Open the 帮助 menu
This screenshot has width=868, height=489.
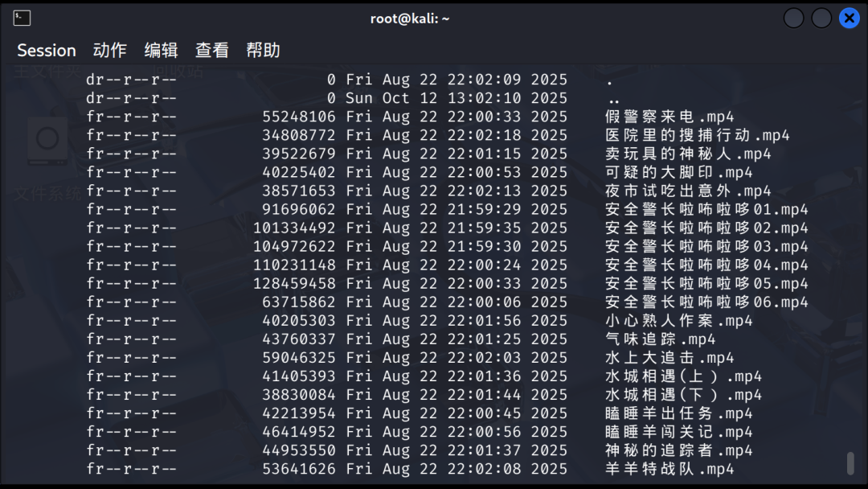(263, 51)
